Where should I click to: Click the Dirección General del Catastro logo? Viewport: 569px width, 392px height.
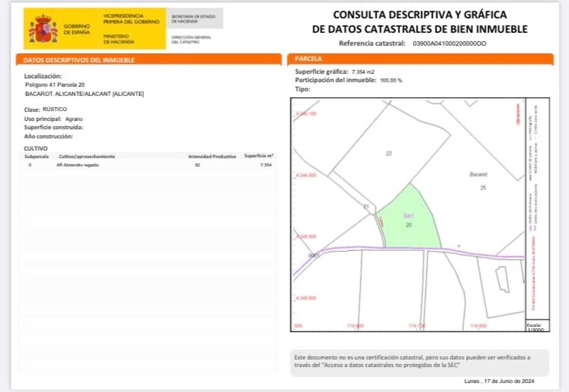click(191, 39)
